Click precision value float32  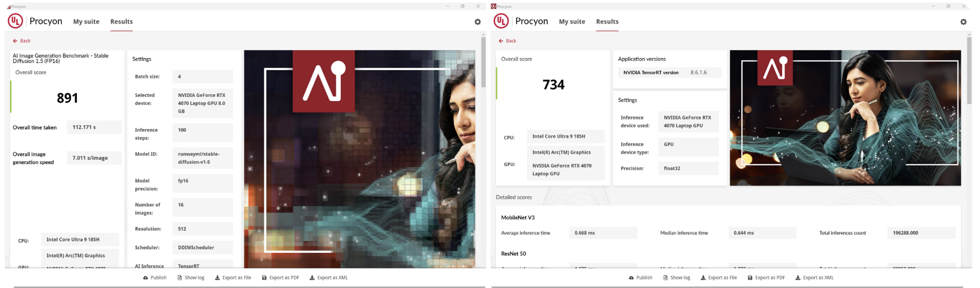[x=688, y=168]
